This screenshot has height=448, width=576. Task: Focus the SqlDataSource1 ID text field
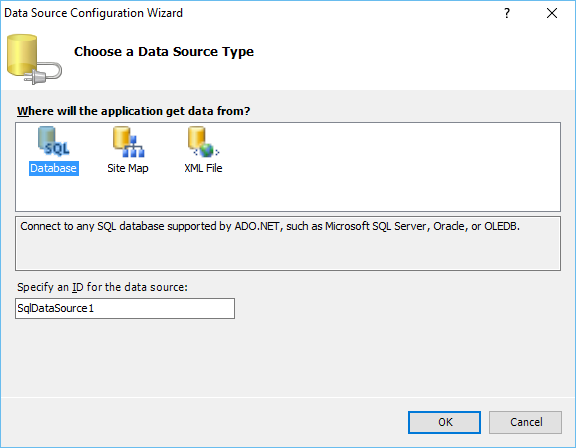pyautogui.click(x=125, y=308)
